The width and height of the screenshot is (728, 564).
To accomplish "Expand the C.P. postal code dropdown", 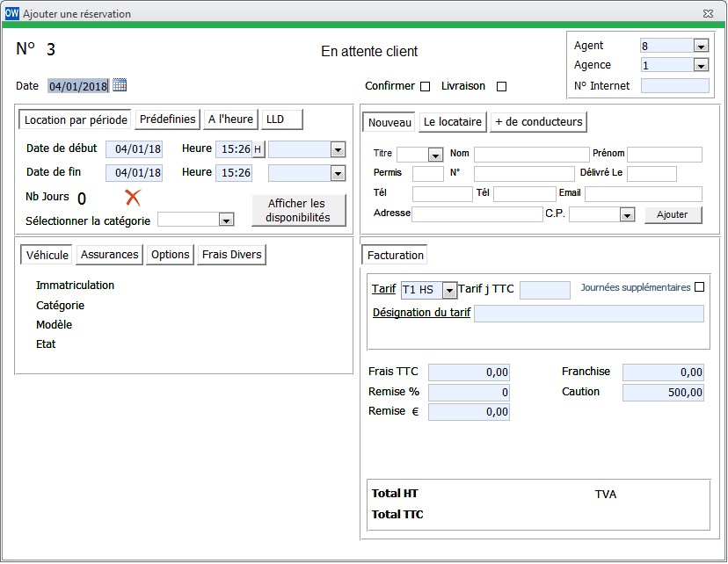I will coord(627,214).
